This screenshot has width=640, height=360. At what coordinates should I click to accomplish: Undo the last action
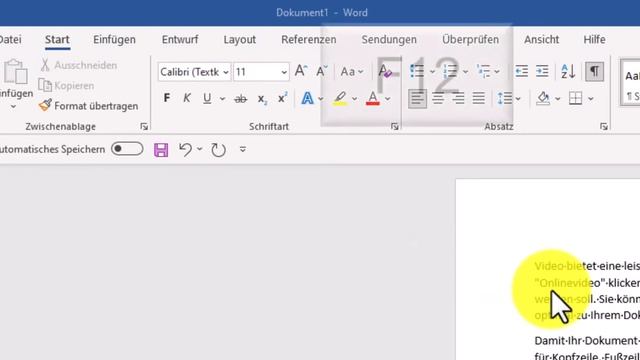click(x=186, y=149)
